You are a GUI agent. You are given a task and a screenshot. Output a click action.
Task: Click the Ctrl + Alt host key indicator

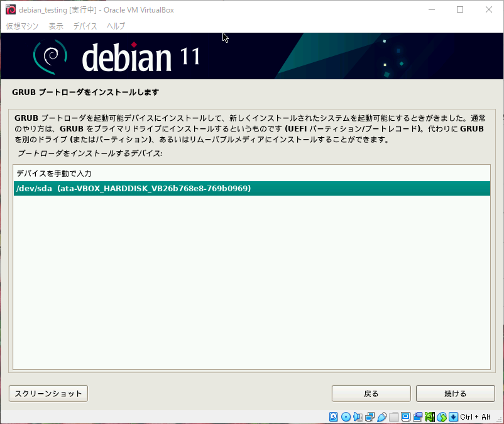pyautogui.click(x=475, y=417)
